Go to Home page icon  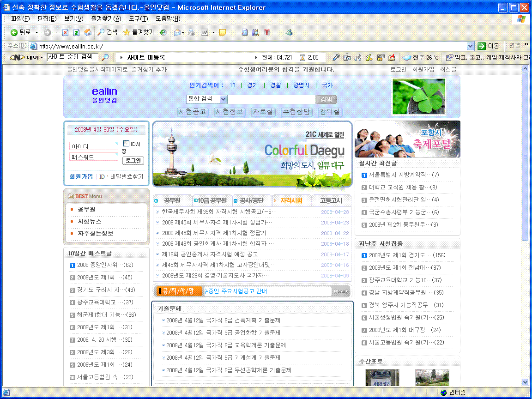[87, 32]
